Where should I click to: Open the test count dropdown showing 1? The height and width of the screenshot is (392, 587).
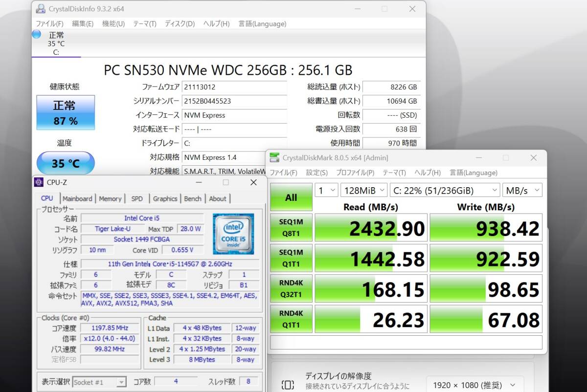point(327,190)
